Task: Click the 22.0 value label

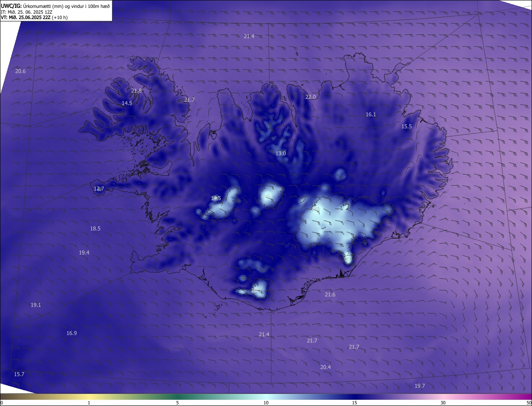Action: click(x=310, y=97)
